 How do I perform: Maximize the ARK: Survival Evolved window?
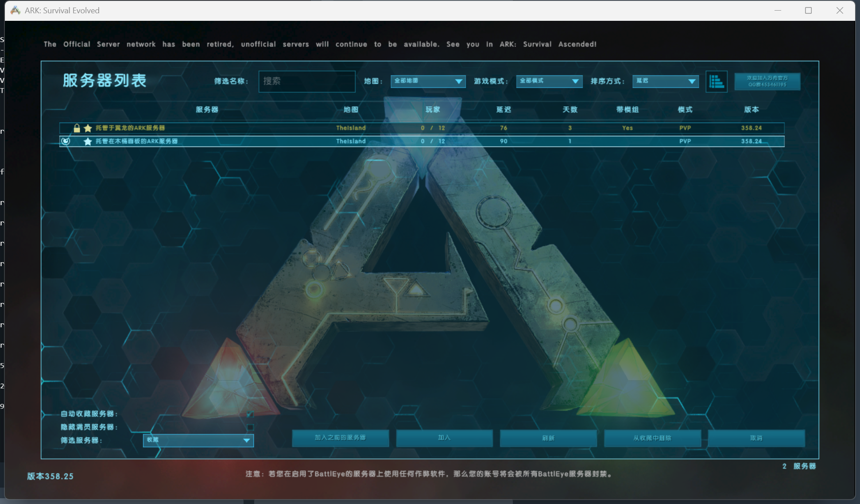808,10
